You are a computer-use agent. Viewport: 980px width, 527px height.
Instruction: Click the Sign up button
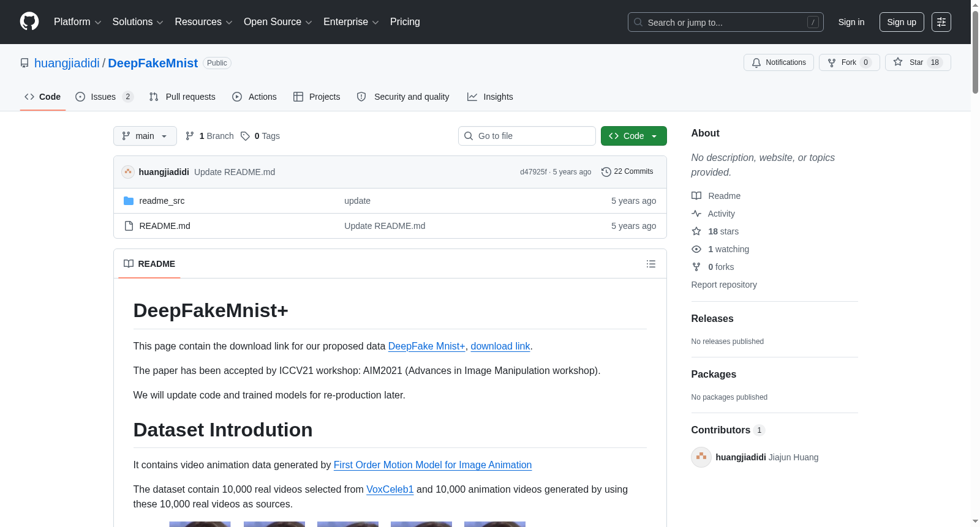click(x=902, y=22)
